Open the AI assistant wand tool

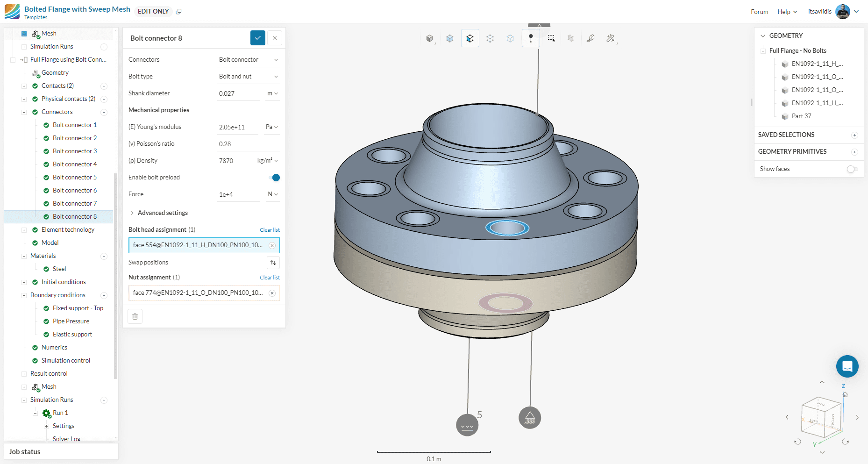coord(611,38)
